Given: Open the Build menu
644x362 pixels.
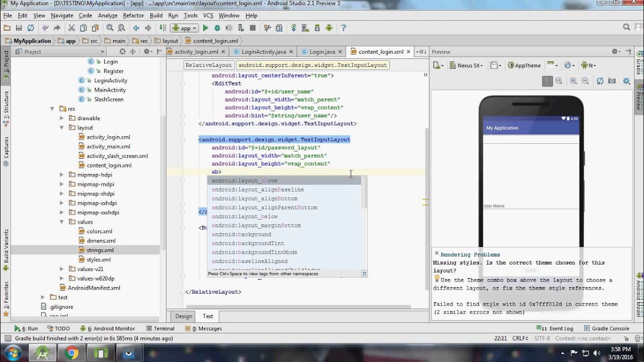Looking at the screenshot, I should (x=156, y=16).
